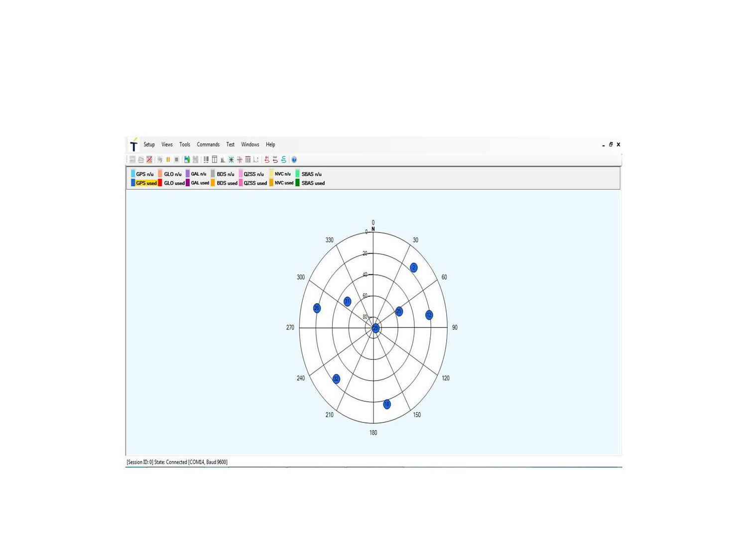747x560 pixels.
Task: Select satellite 26 on the sky plot
Action: coord(317,309)
